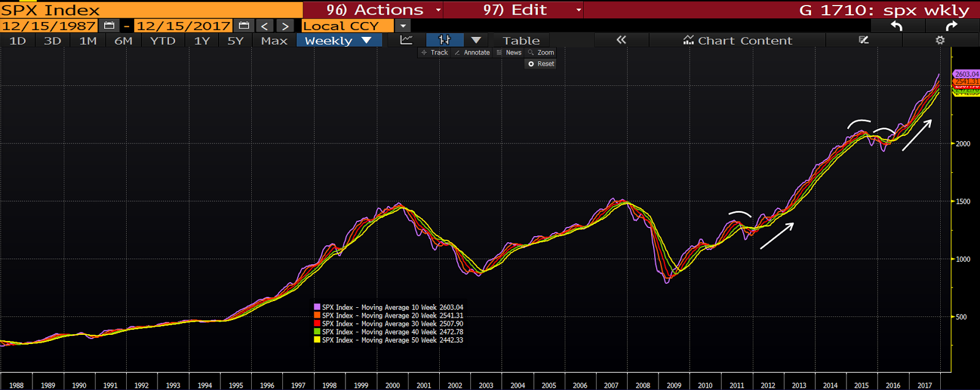Collapse panel with double left chevron

pos(621,40)
